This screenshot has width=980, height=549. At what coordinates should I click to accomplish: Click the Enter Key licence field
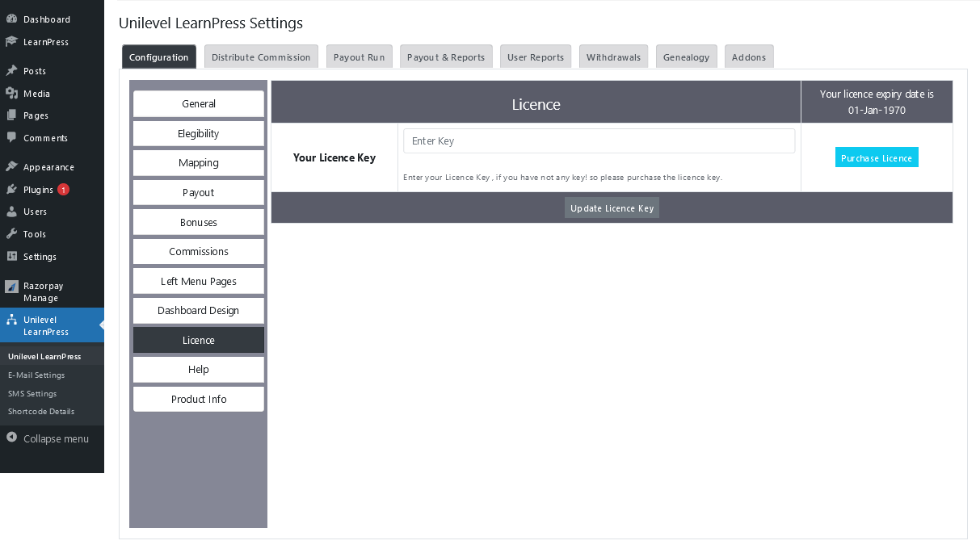[599, 140]
